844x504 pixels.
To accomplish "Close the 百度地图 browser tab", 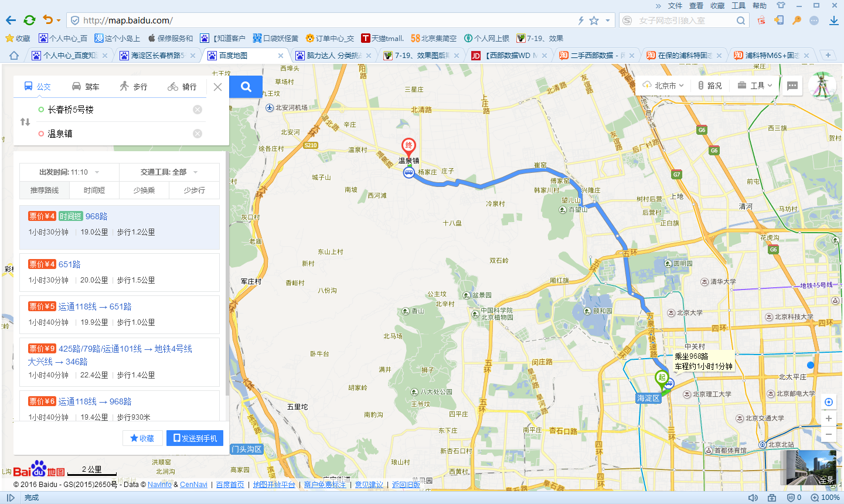I will pos(281,56).
